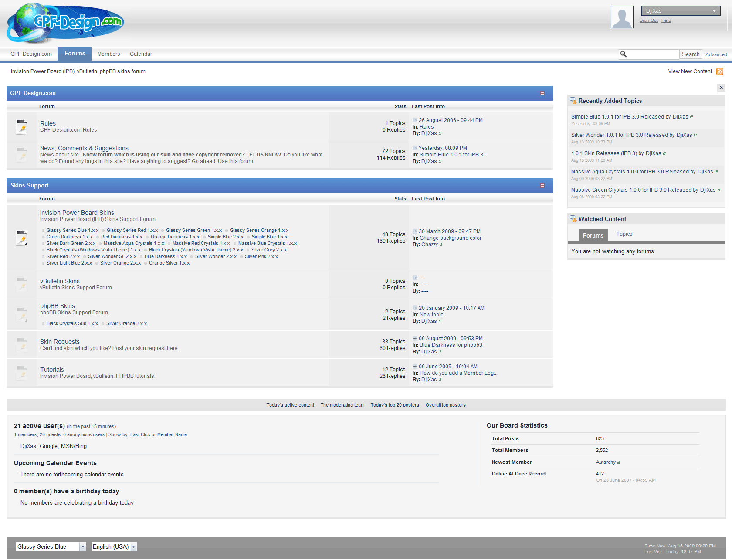
Task: Go to GPF-Design.com nav item
Action: click(31, 54)
